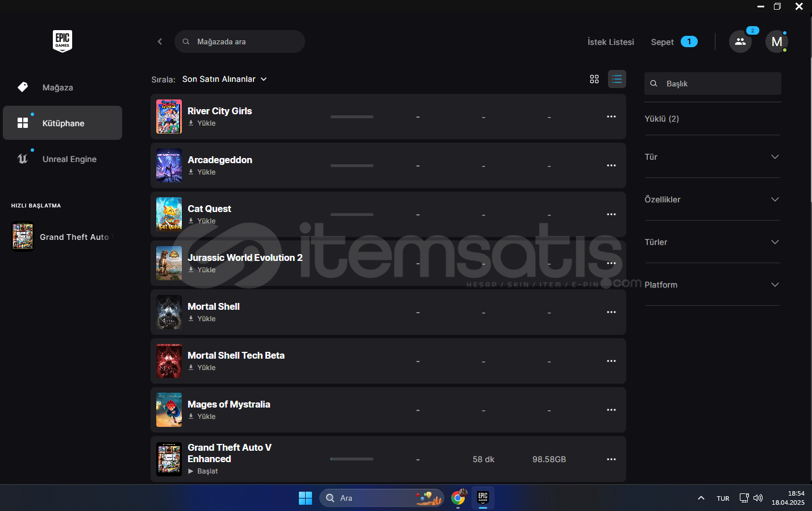
Task: Click the Arcadegeddon cover thumbnail
Action: pos(169,165)
